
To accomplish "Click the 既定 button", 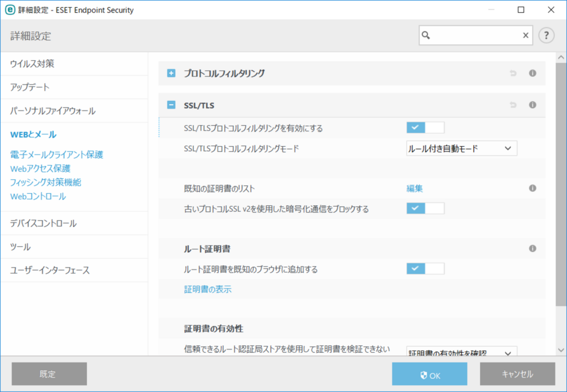I will click(49, 374).
